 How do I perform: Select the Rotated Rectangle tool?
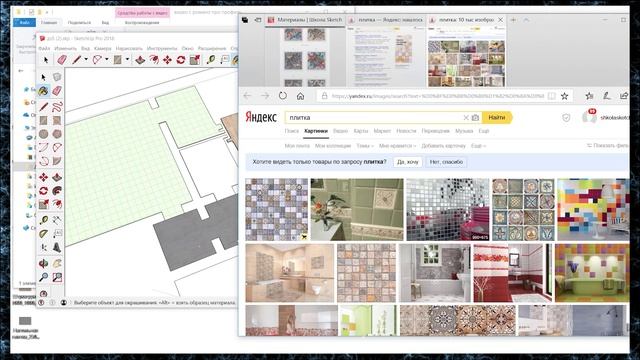click(57, 120)
